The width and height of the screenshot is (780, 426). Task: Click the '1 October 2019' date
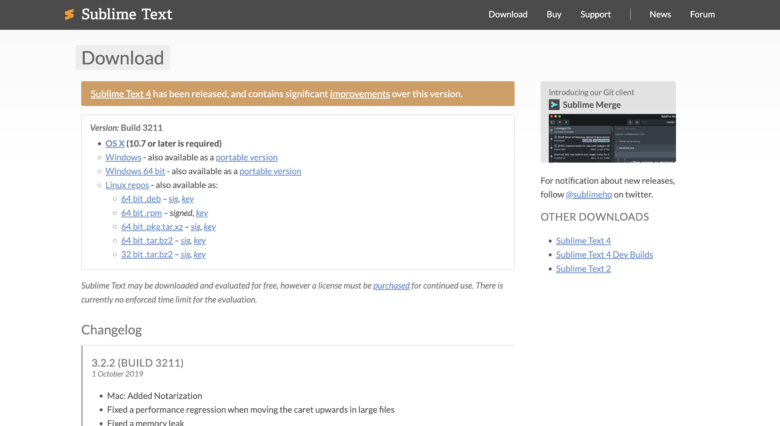pyautogui.click(x=117, y=374)
